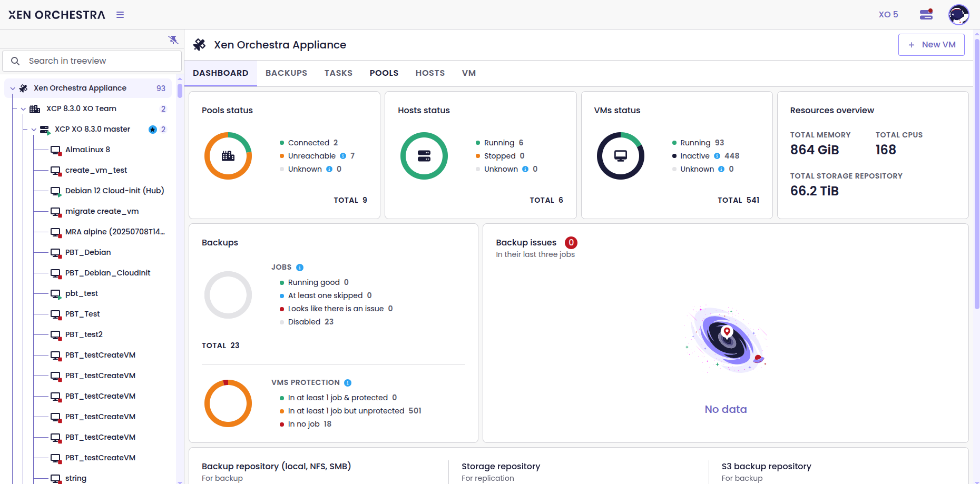Click the Xen Orchestra Appliance header icon
980x484 pixels.
click(x=199, y=45)
